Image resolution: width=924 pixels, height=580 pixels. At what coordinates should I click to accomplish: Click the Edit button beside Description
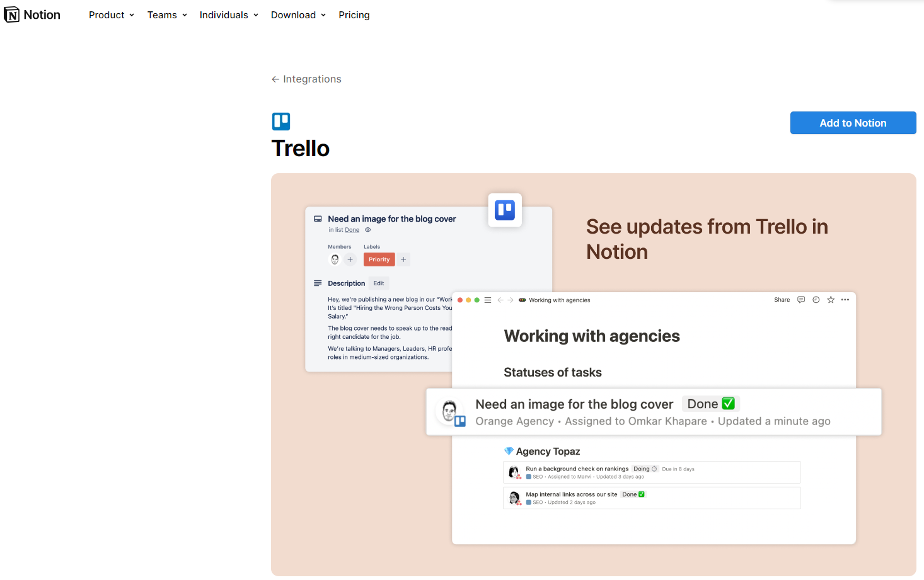(x=379, y=283)
